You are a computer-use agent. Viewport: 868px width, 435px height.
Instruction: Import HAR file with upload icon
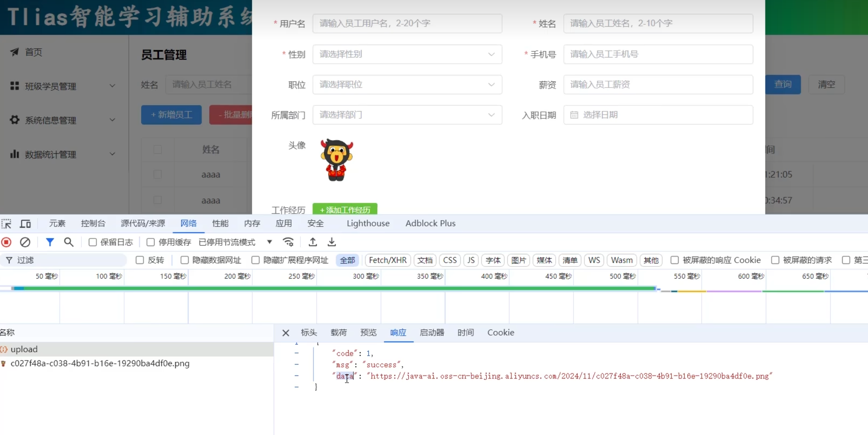click(x=312, y=242)
